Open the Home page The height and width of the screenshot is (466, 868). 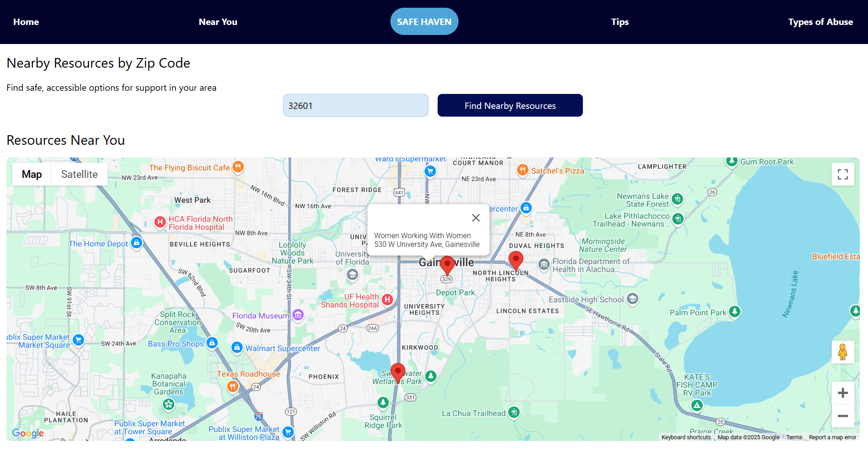[26, 22]
